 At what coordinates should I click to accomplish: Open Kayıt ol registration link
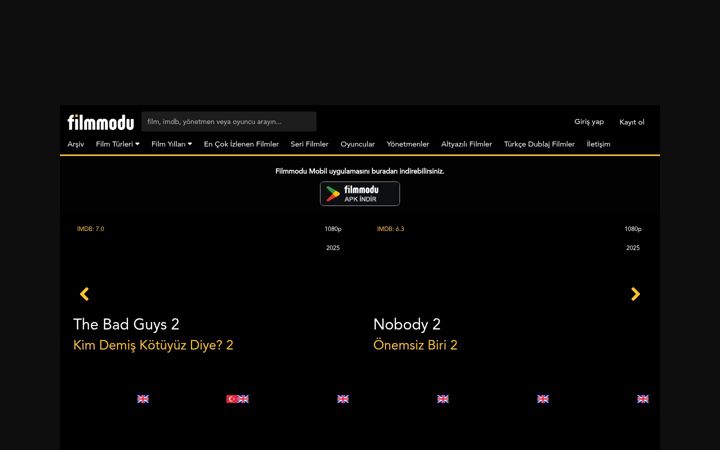pos(632,122)
